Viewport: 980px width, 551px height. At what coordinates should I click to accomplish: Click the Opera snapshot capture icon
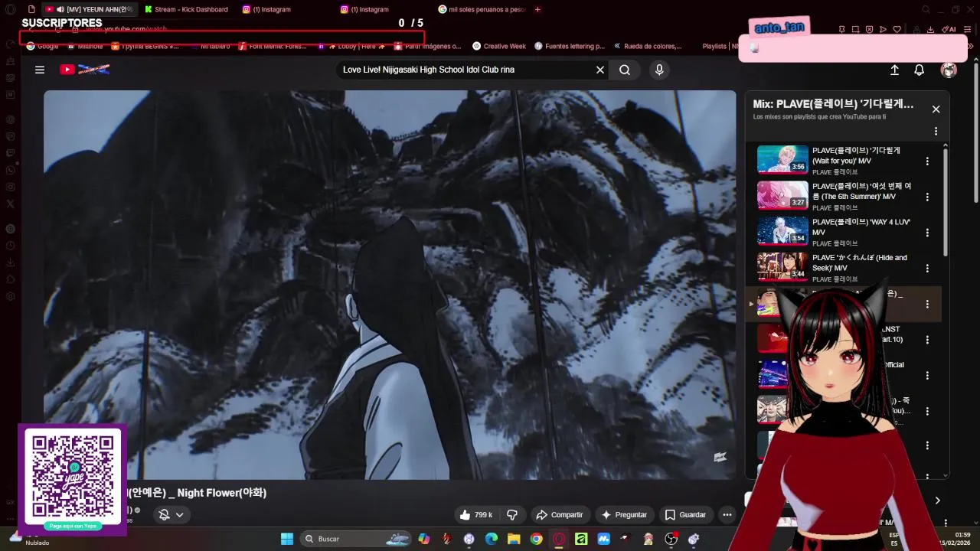(855, 30)
